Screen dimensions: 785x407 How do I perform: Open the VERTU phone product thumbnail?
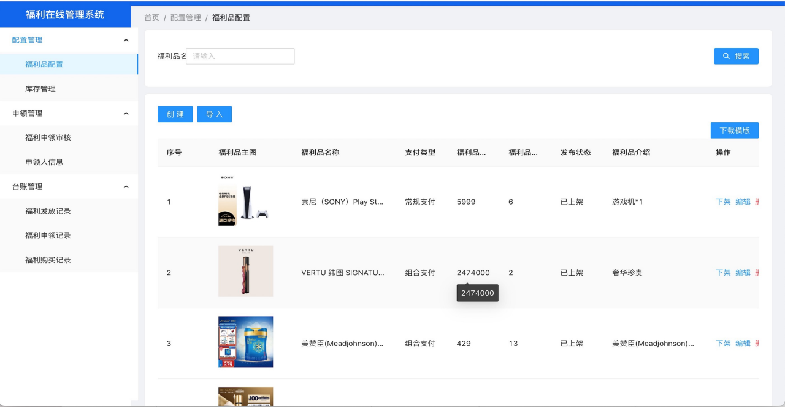[245, 272]
